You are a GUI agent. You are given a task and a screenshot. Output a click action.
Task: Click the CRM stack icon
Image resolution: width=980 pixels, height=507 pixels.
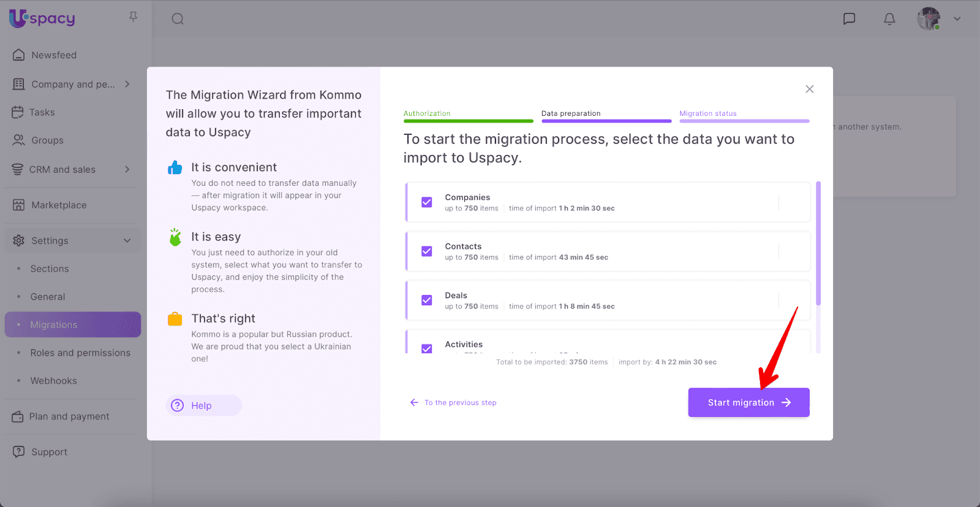coord(18,169)
